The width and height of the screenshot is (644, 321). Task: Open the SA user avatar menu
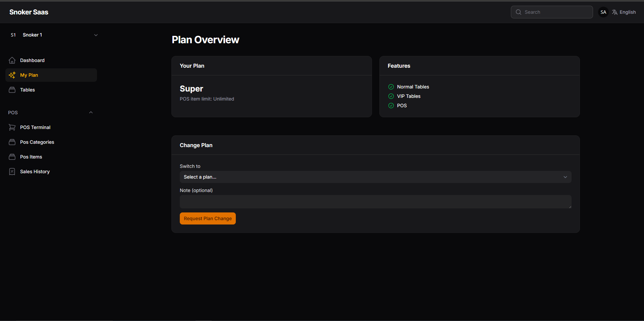pyautogui.click(x=603, y=12)
